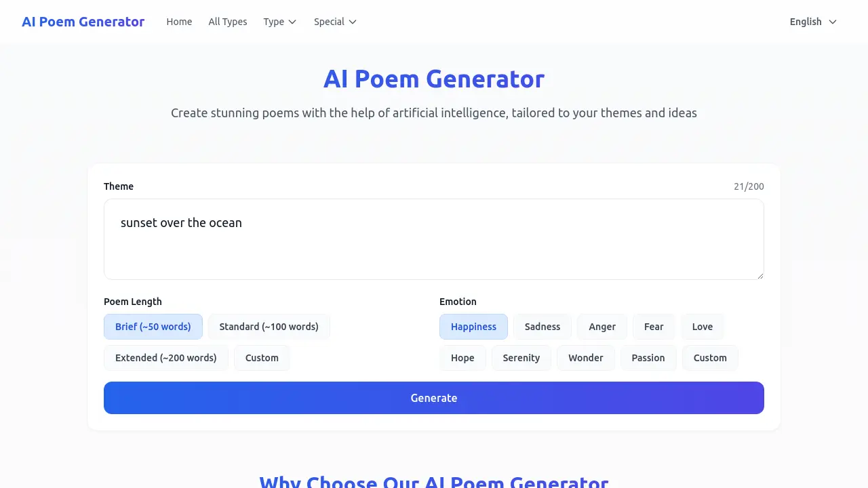The width and height of the screenshot is (868, 488).
Task: Choose Standard (~100 words) length
Action: [x=269, y=326]
